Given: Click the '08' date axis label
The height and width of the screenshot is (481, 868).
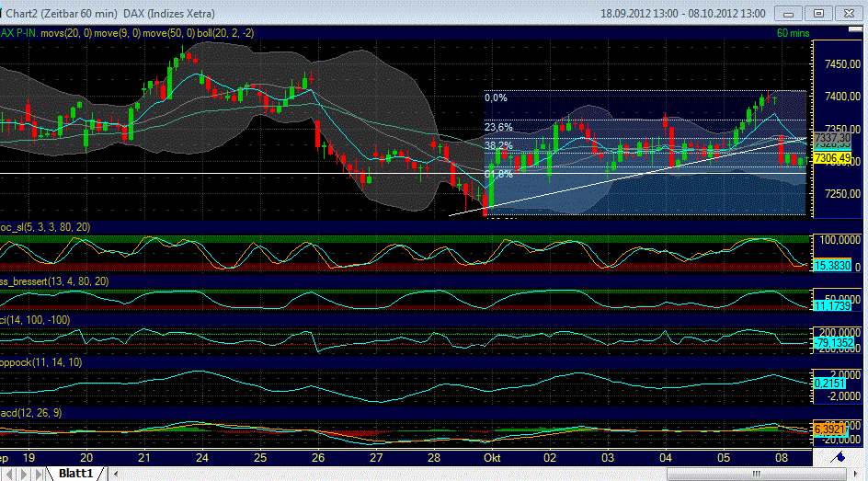Looking at the screenshot, I should coord(782,458).
